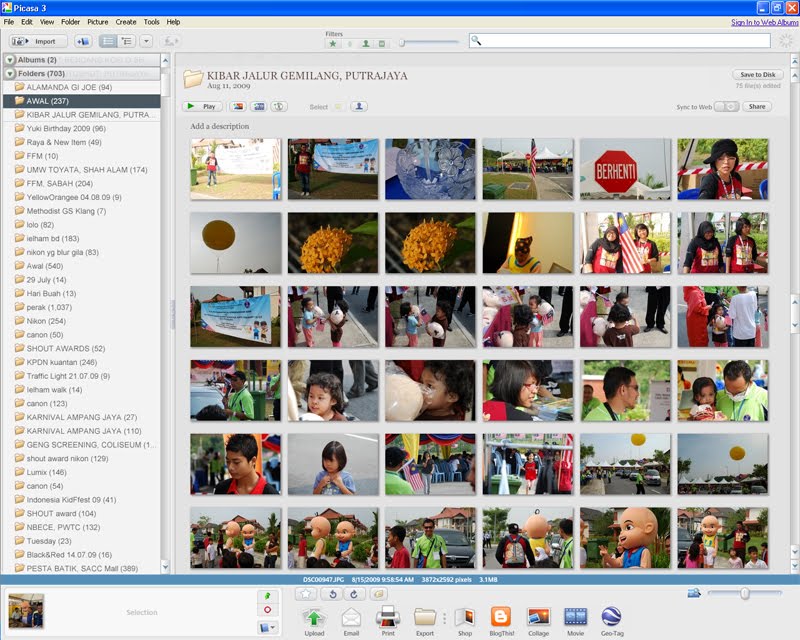Click the circular icon after movie button

pos(279,107)
